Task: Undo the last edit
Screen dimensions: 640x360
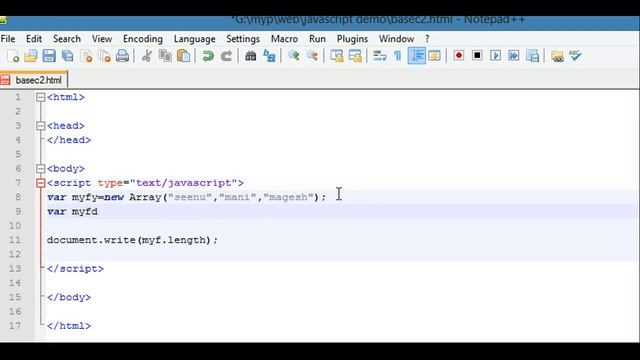Action: point(208,56)
